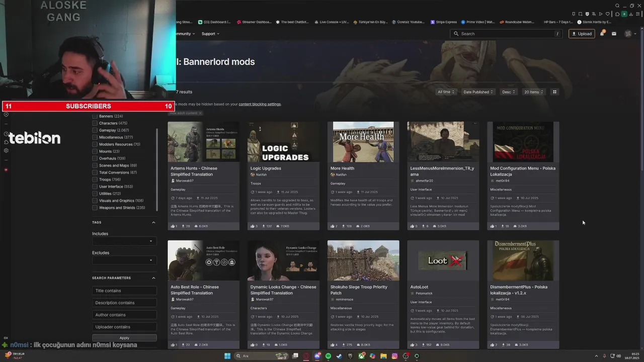
Task: Open Windows Start menu
Action: [x=227, y=356]
